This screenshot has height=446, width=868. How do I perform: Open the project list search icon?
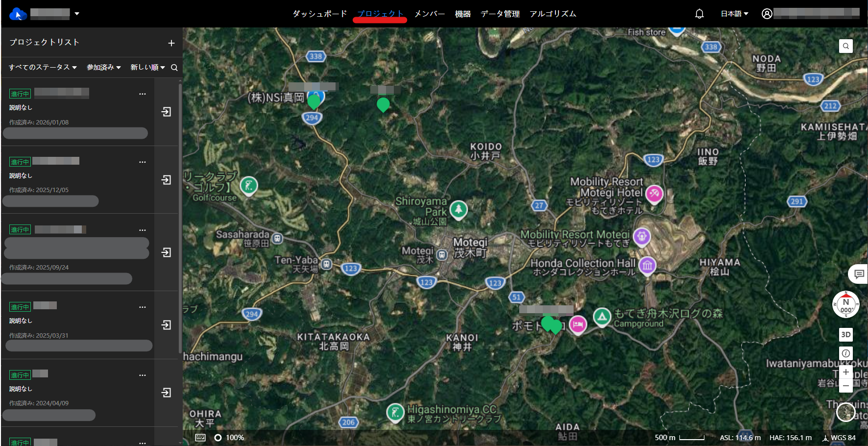coord(174,68)
